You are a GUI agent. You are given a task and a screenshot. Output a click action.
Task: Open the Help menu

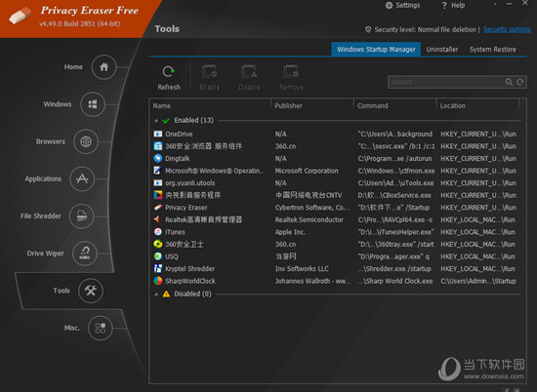click(x=453, y=6)
